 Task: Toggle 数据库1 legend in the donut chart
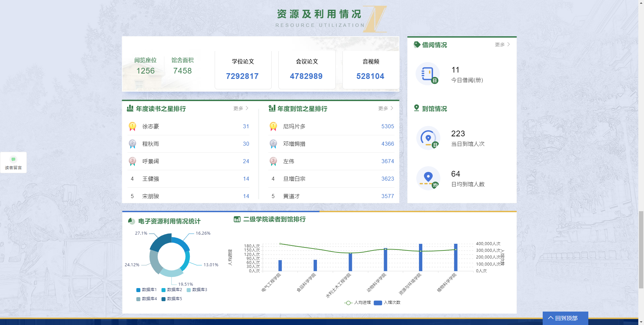(x=146, y=290)
